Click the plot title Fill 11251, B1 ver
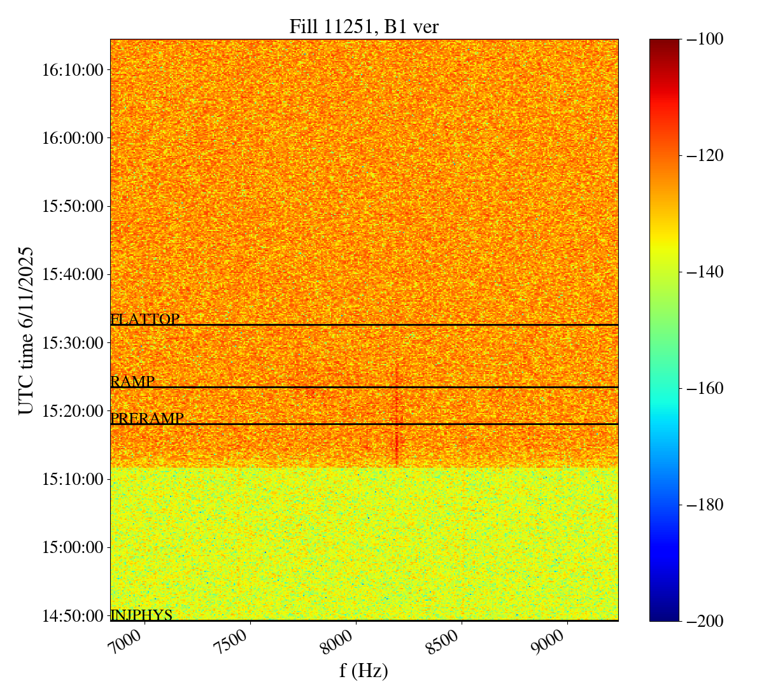 [x=364, y=27]
